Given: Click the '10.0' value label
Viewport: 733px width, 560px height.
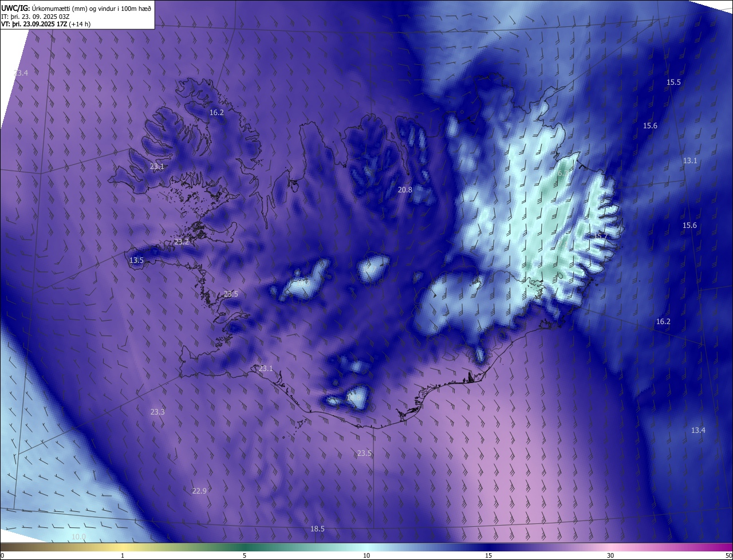Looking at the screenshot, I should 78,537.
